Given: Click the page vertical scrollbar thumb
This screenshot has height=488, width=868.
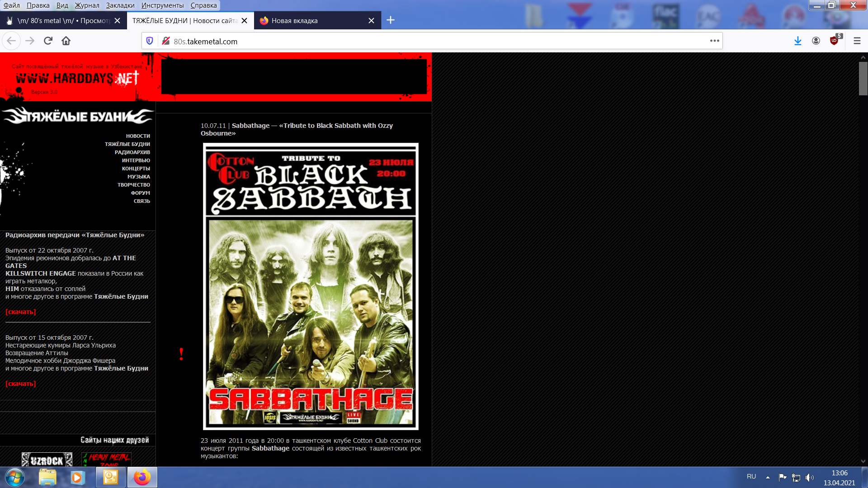Looking at the screenshot, I should coord(863,78).
